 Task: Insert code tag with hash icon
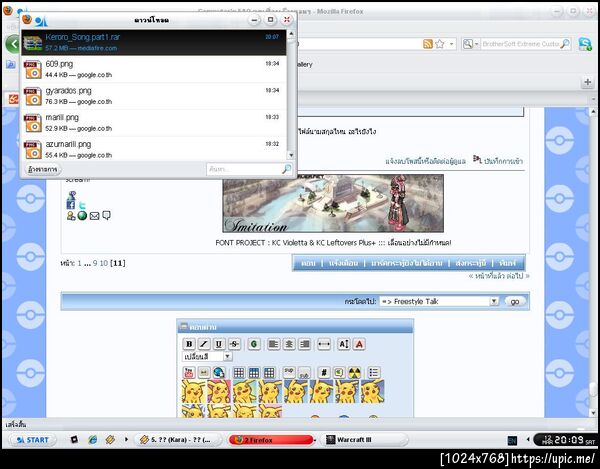(324, 372)
